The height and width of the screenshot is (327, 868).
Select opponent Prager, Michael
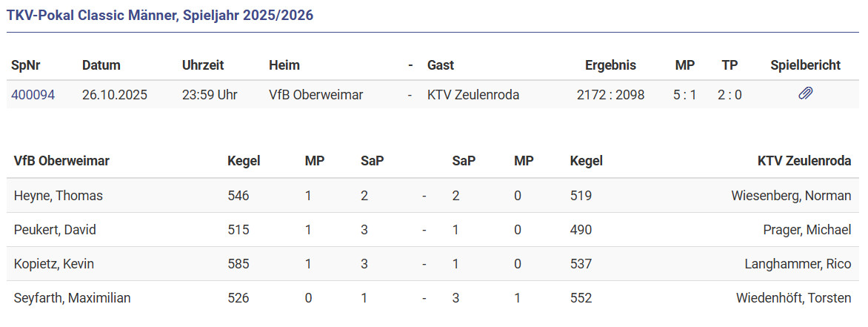coord(807,230)
